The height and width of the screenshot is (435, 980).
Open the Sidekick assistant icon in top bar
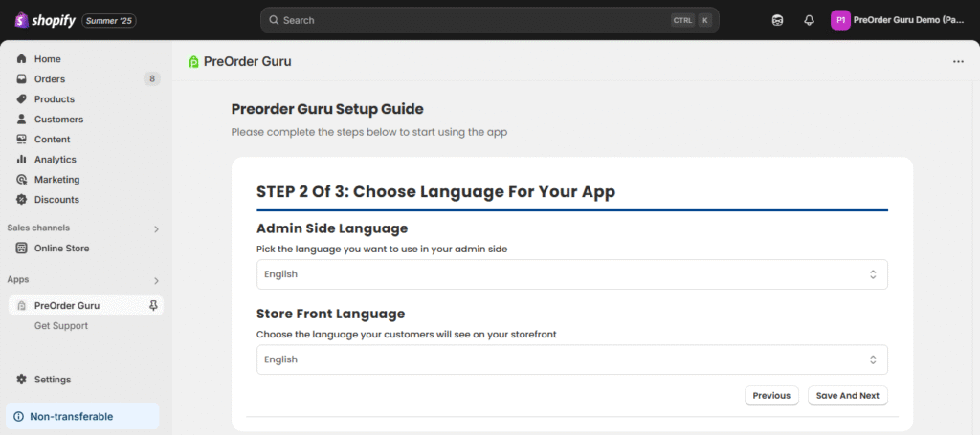coord(777,20)
